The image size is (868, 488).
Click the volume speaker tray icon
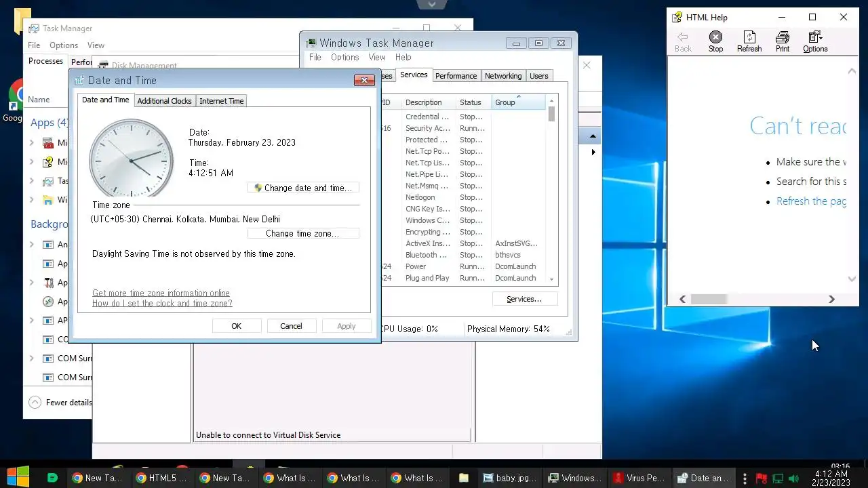pyautogui.click(x=794, y=479)
